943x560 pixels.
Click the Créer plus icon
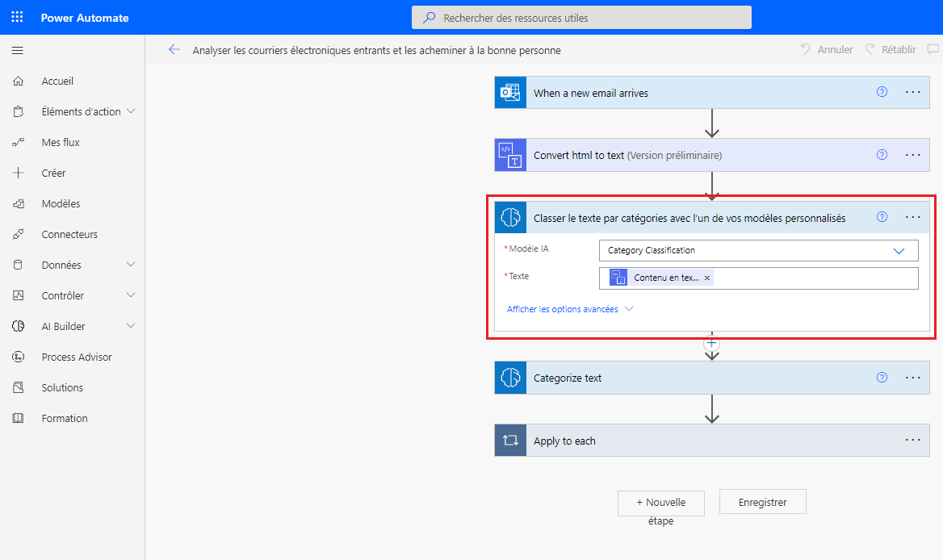[x=18, y=173]
